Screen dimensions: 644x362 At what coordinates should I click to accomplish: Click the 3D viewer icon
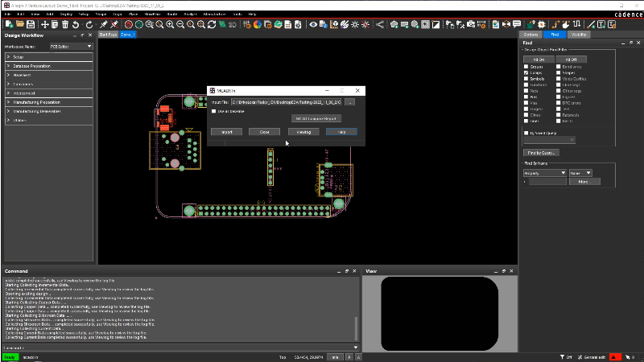pos(231,25)
